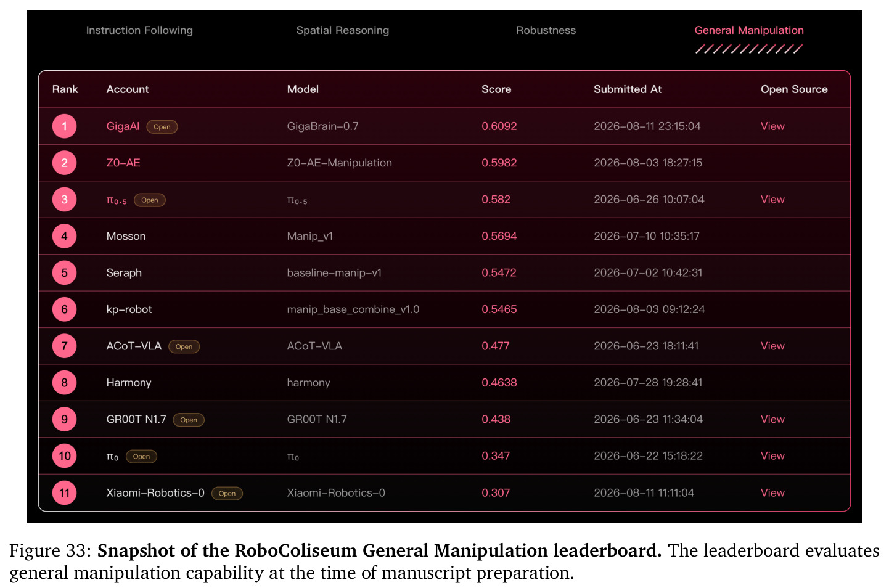Click the rank 10 badge
This screenshot has height=588, width=889.
coord(64,456)
